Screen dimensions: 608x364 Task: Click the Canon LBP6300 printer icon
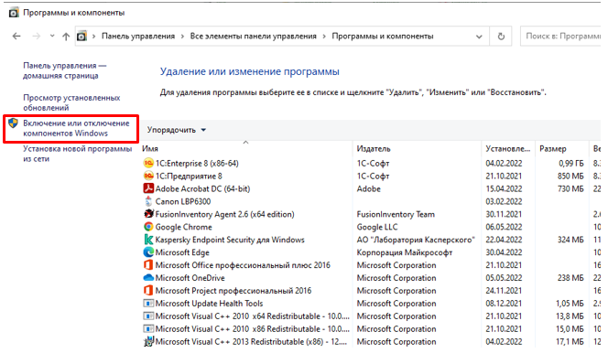(x=148, y=201)
